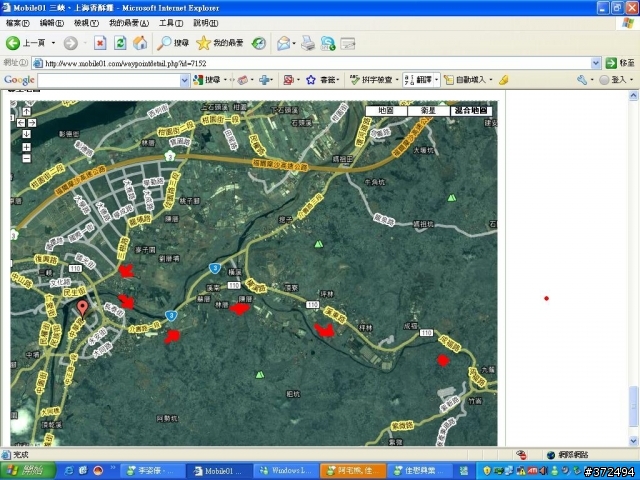Screen dimensions: 640x480
Task: Click the grey Forward arrow button
Action: 70,43
